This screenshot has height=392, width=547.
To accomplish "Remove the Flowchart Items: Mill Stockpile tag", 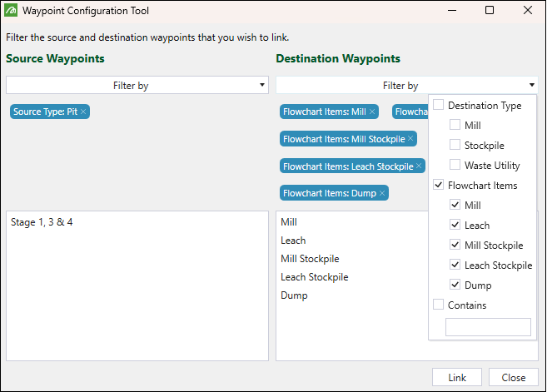I will [410, 140].
